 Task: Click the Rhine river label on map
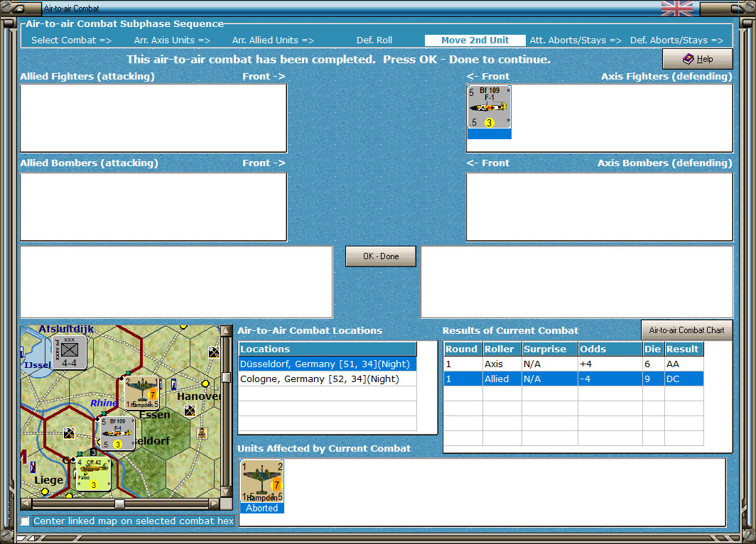[x=104, y=403]
